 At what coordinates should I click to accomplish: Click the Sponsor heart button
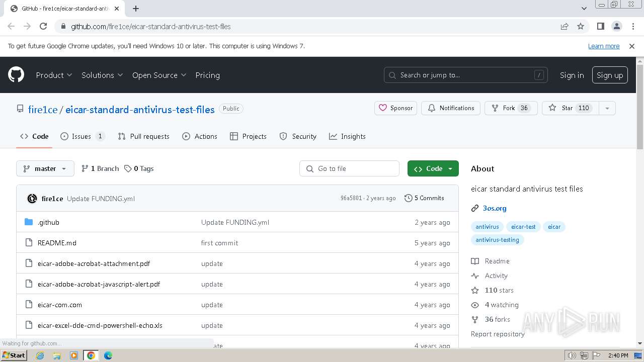point(395,108)
